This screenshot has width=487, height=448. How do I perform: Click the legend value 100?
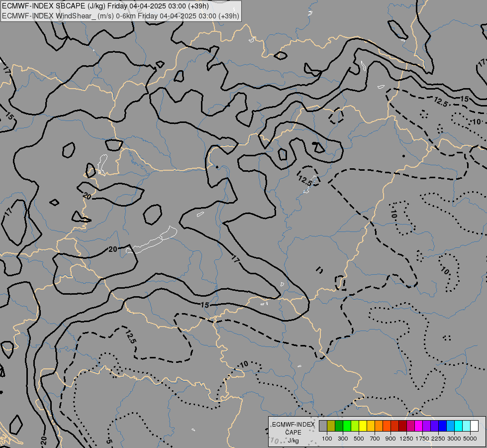[x=327, y=439]
